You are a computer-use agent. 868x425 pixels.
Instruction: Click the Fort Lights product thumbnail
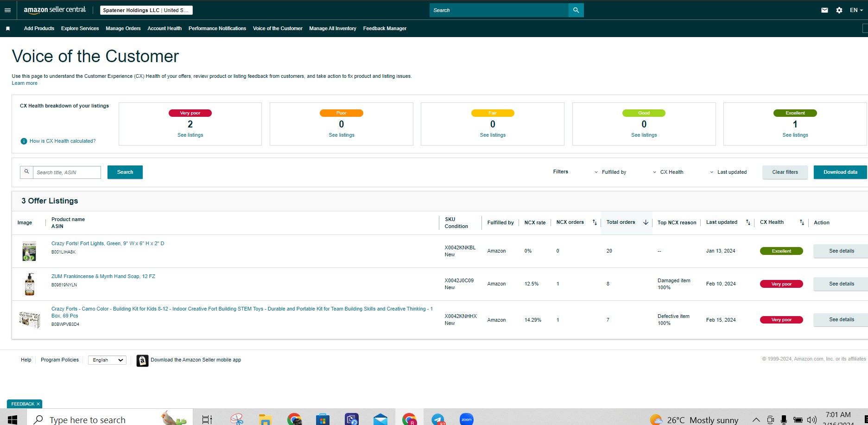29,251
